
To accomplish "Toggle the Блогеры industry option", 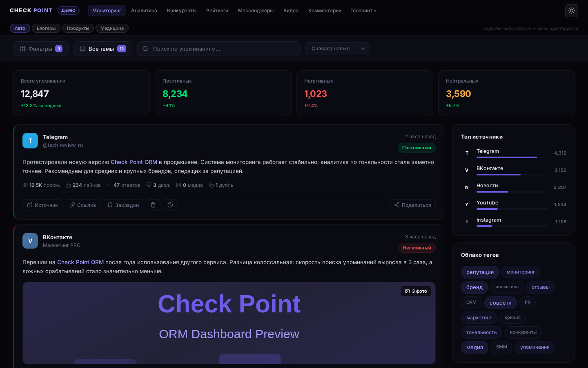I will (x=46, y=28).
